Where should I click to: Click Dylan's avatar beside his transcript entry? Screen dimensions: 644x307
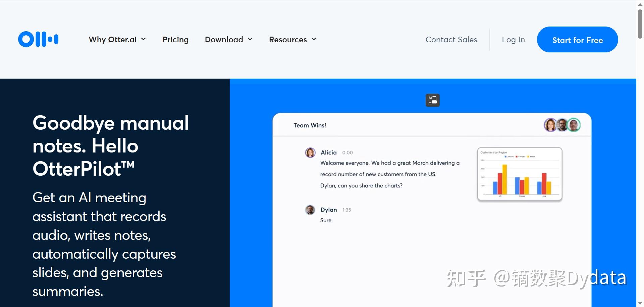tap(310, 210)
